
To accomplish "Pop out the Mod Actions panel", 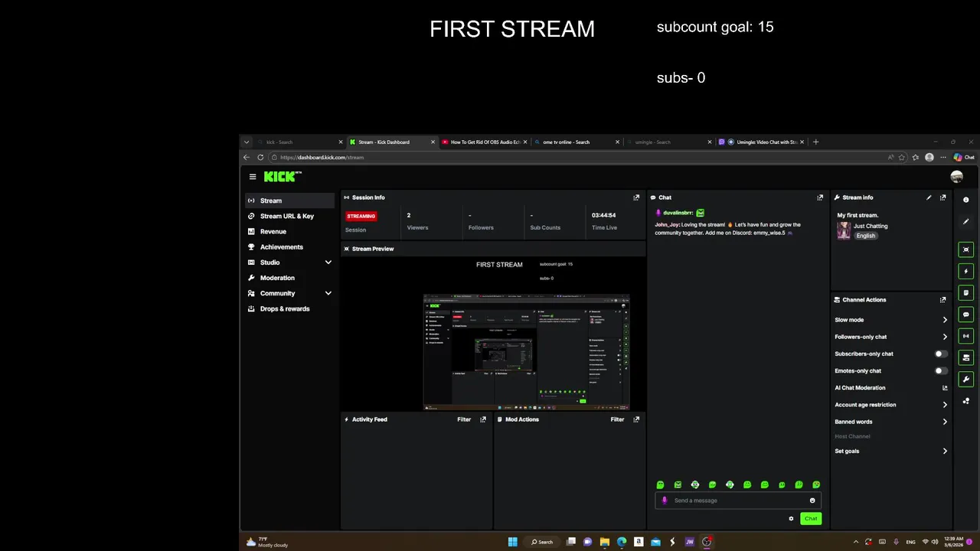I will coord(636,419).
